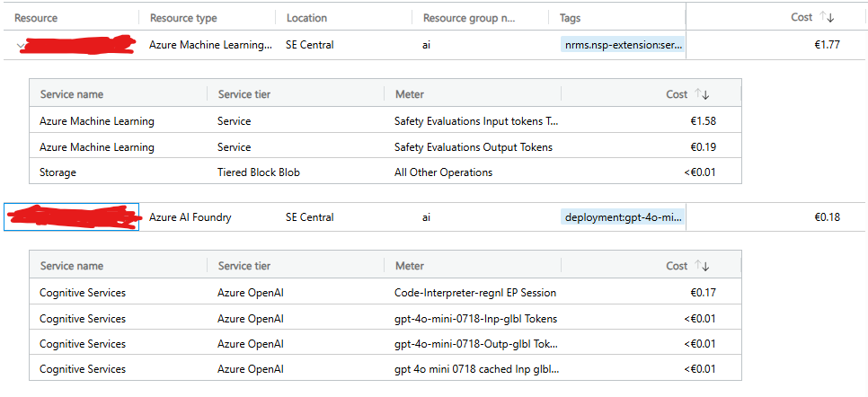
Task: Select the Safety Evaluations Output Tokens row
Action: 474,146
